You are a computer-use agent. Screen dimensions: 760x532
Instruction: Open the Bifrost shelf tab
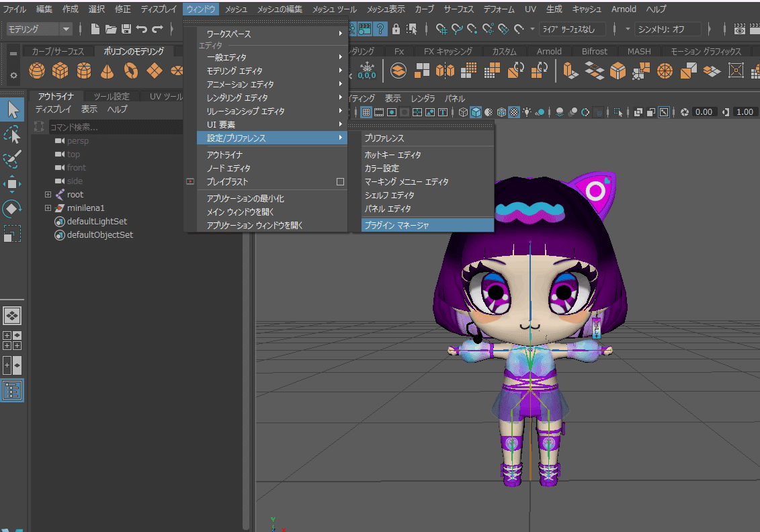click(594, 51)
